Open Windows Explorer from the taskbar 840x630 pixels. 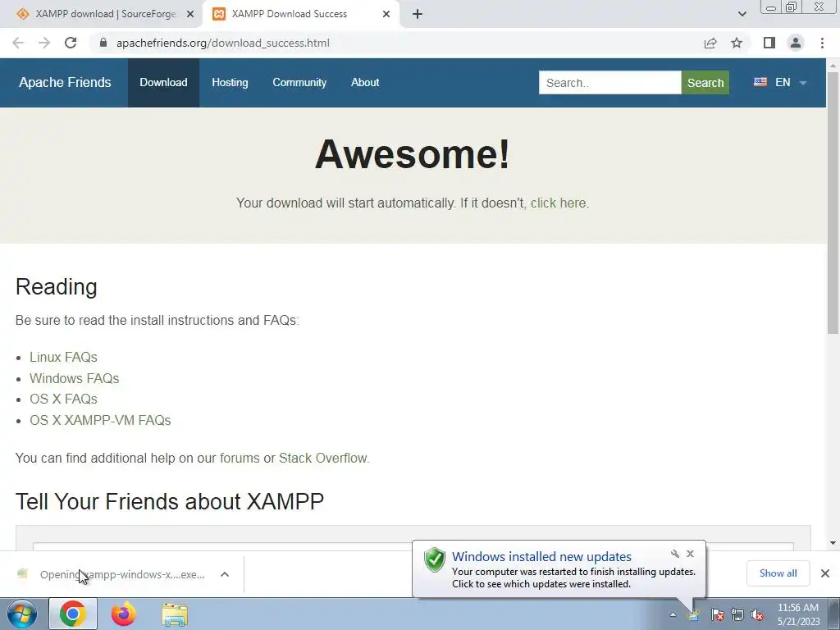point(175,614)
